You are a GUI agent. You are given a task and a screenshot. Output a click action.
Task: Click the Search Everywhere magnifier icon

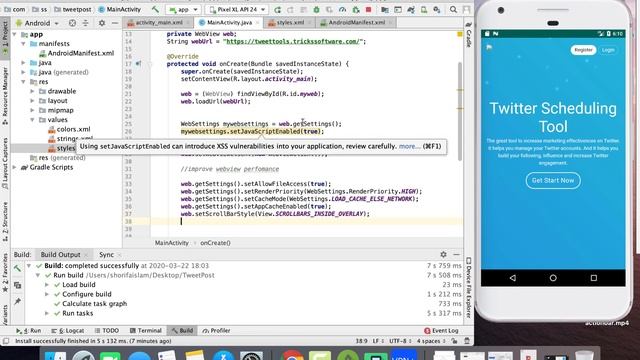(453, 9)
